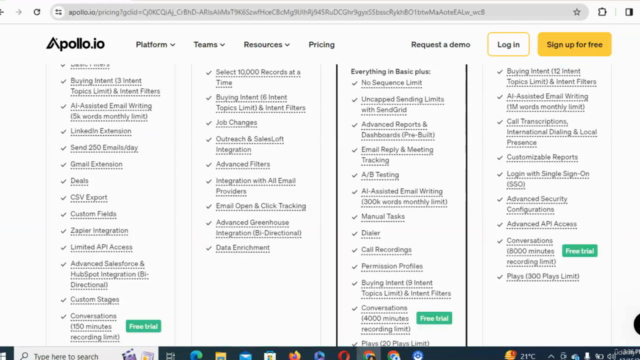Click Free trial badge beside 8000 minutes Conversations
This screenshot has width=640, height=360.
click(x=580, y=251)
